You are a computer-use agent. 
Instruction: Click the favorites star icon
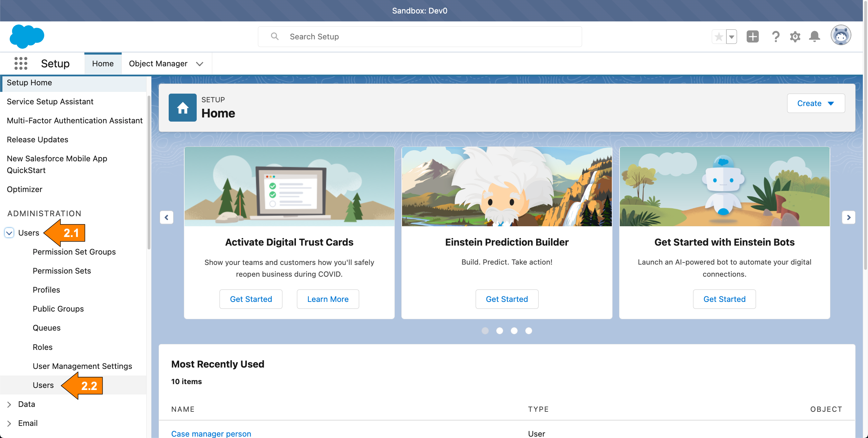coord(719,37)
